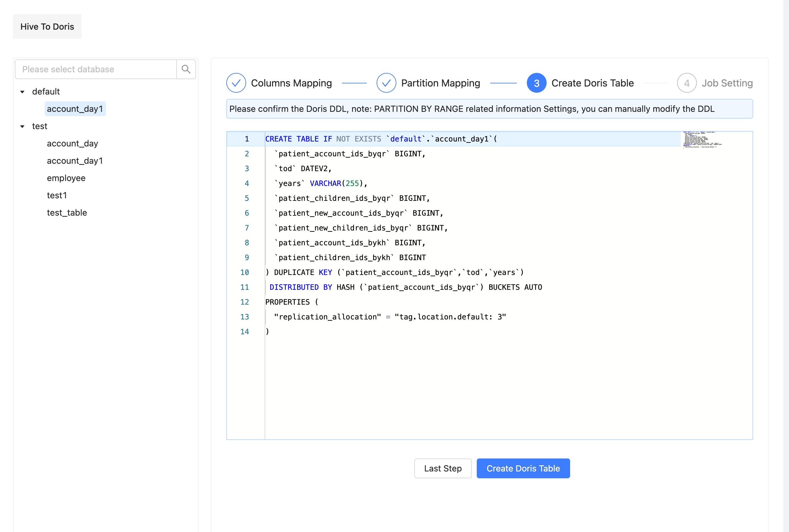
Task: Click the Columns Mapping step icon
Action: click(x=237, y=83)
